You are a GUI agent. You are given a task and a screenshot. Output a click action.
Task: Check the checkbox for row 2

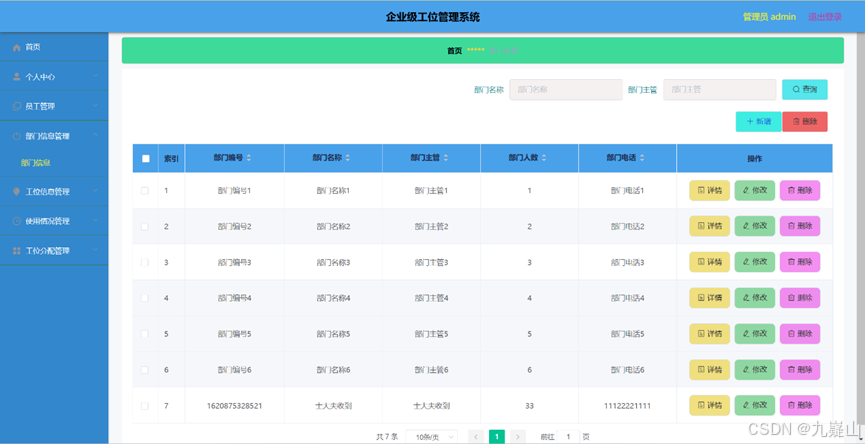(x=145, y=227)
